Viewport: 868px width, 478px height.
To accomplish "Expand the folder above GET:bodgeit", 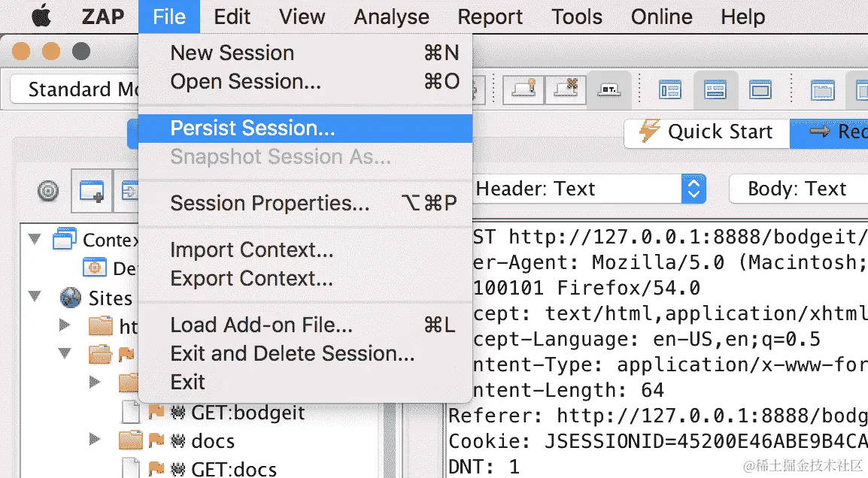I will 95,382.
